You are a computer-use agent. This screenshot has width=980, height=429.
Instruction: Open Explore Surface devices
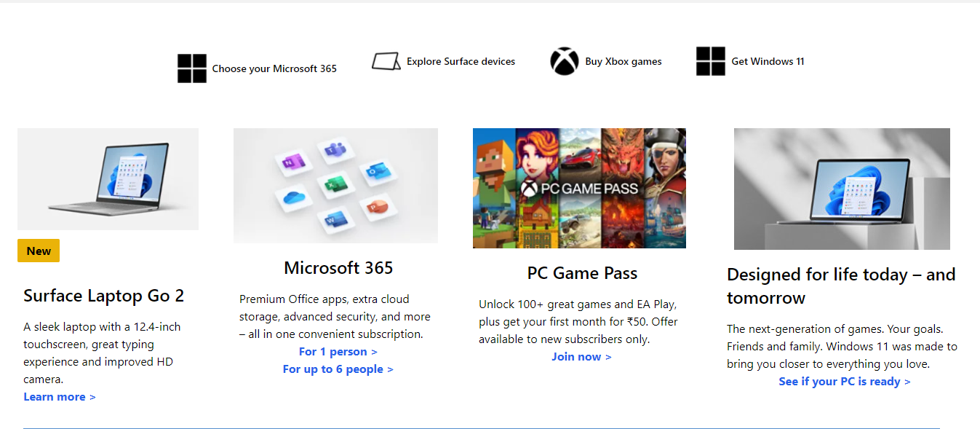(x=461, y=61)
